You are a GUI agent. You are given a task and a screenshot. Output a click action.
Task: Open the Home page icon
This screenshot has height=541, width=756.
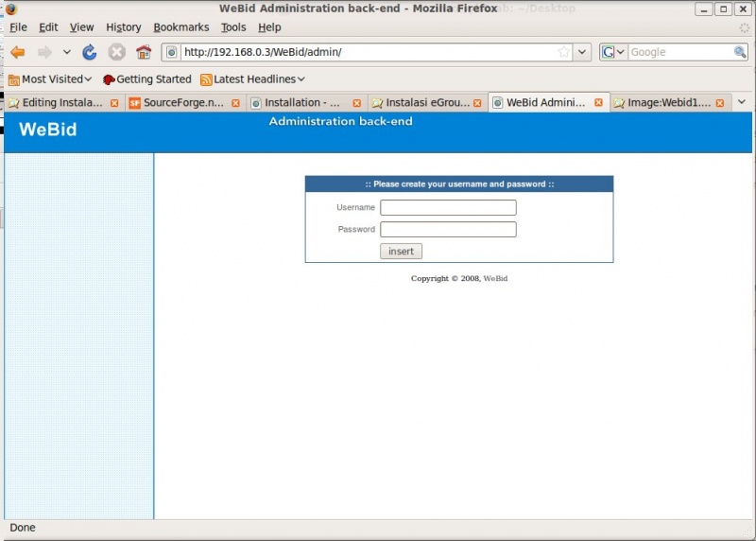tap(144, 52)
